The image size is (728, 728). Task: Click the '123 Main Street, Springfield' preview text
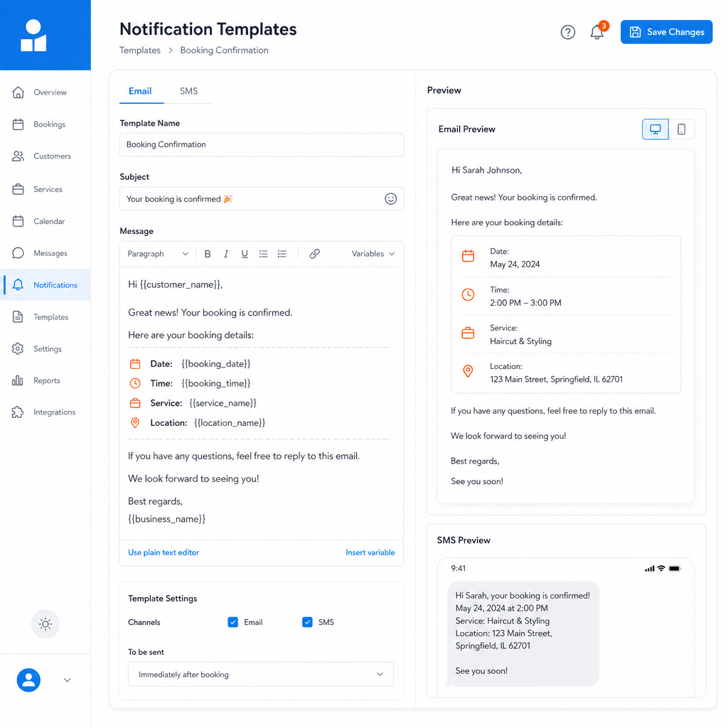coord(556,380)
